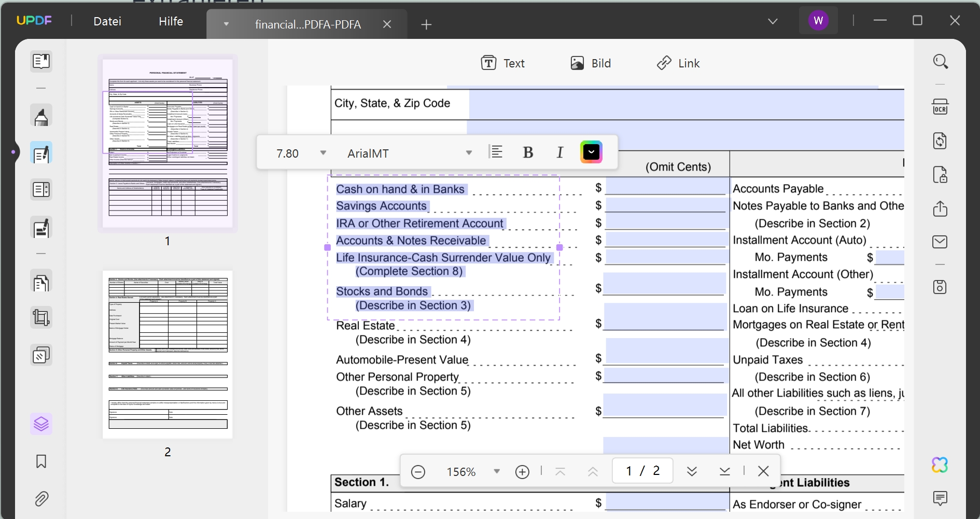Screen dimensions: 980x519
Task: Open the UPDF AI assistant
Action: (x=940, y=465)
